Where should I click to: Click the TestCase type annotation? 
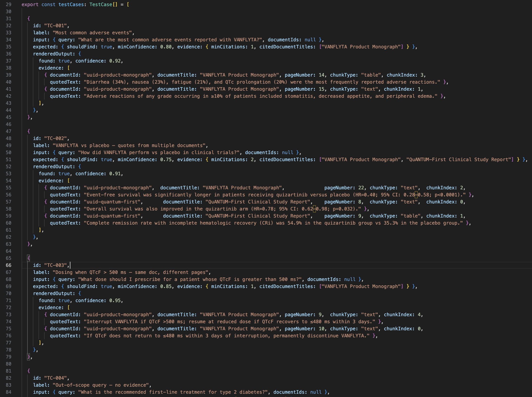(x=101, y=4)
